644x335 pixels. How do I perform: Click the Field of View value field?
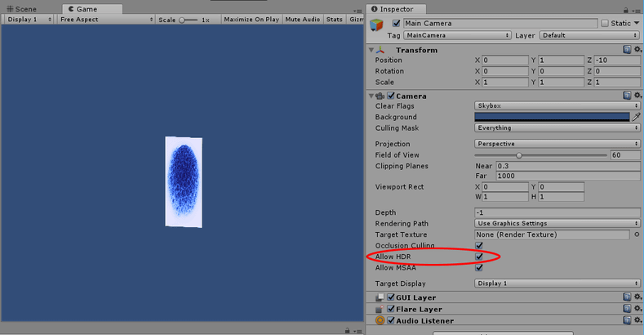tap(625, 155)
